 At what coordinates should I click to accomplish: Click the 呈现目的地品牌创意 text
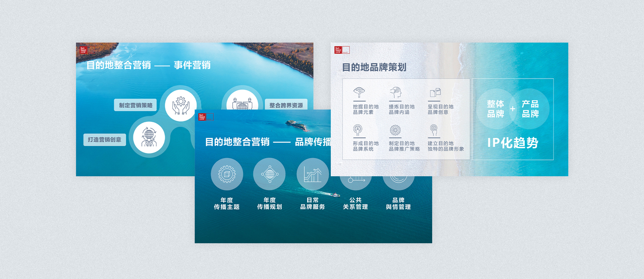click(440, 110)
